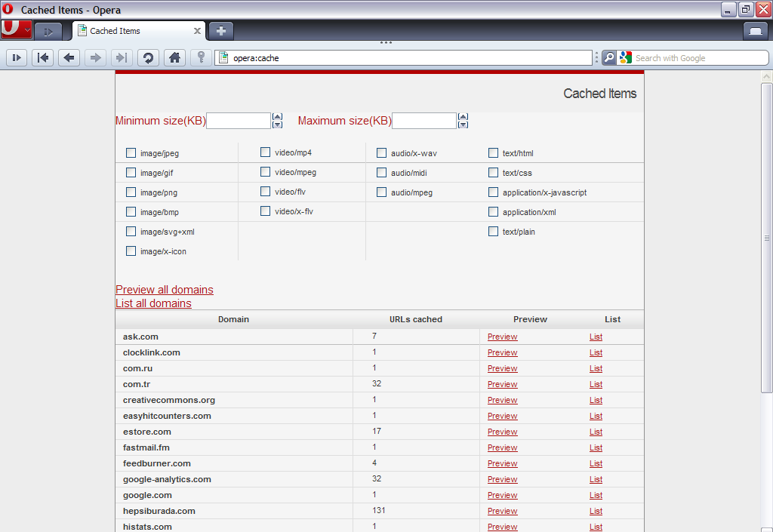Reload the current page
This screenshot has width=773, height=532.
tap(148, 57)
